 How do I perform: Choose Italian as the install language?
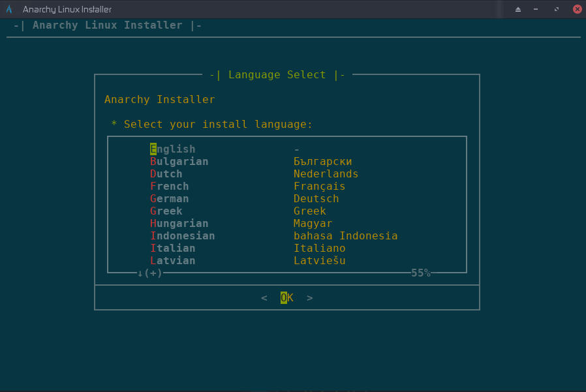172,248
